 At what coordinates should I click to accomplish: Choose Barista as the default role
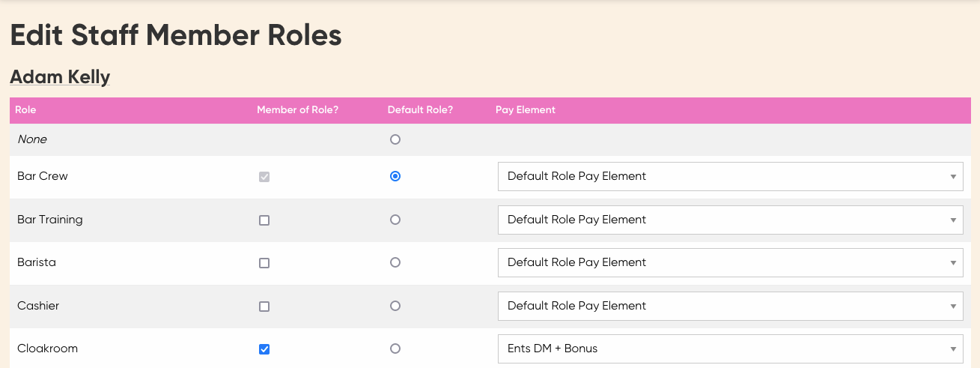click(x=395, y=262)
